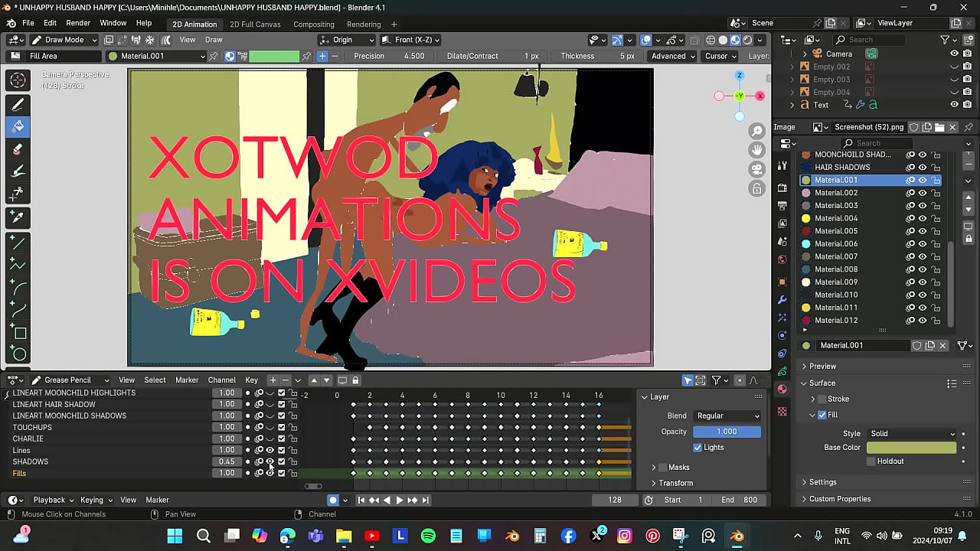Click the layer Opacity slider
Screen dimensions: 980x551
727,432
